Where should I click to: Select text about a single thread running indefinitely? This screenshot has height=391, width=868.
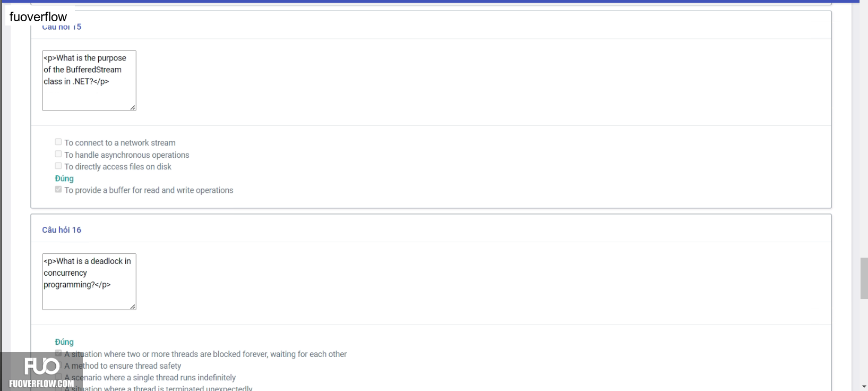pyautogui.click(x=150, y=378)
